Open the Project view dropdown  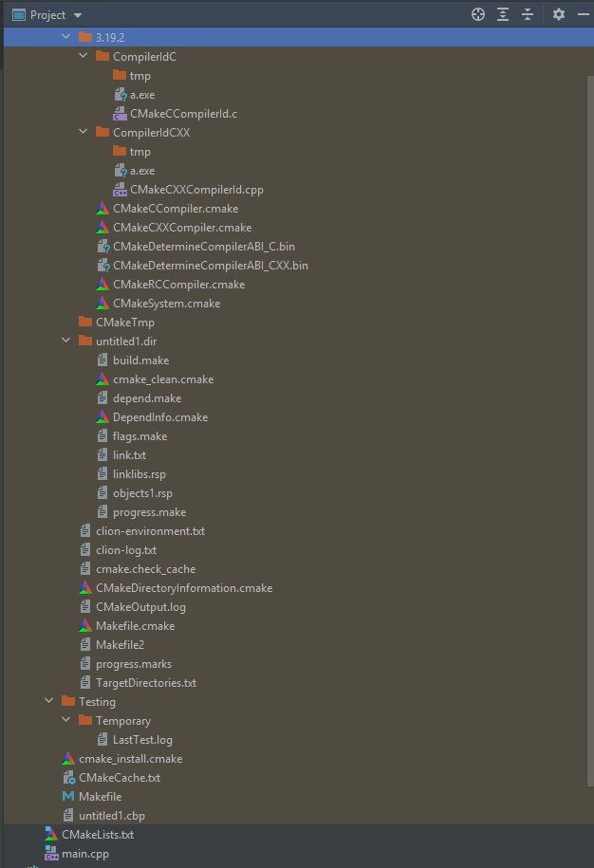coord(78,15)
